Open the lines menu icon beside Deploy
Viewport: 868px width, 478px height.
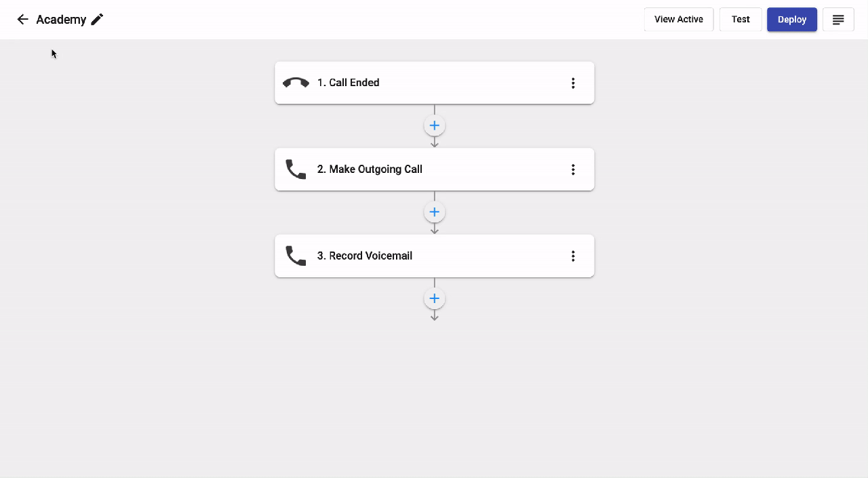point(838,20)
